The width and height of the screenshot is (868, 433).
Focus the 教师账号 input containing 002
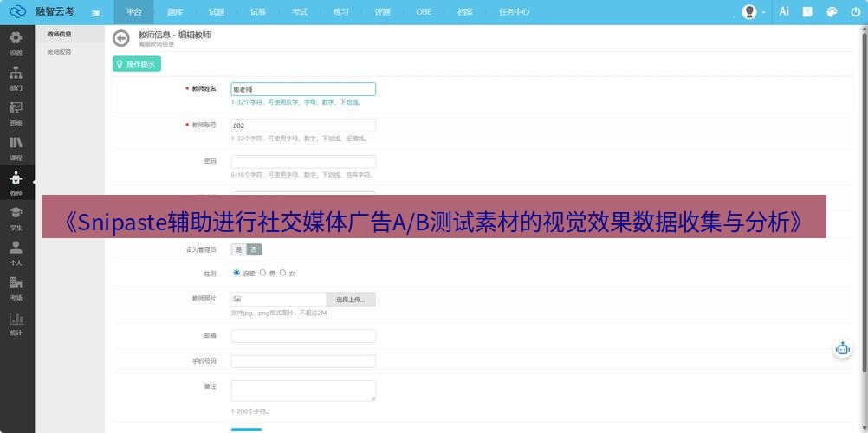[303, 126]
